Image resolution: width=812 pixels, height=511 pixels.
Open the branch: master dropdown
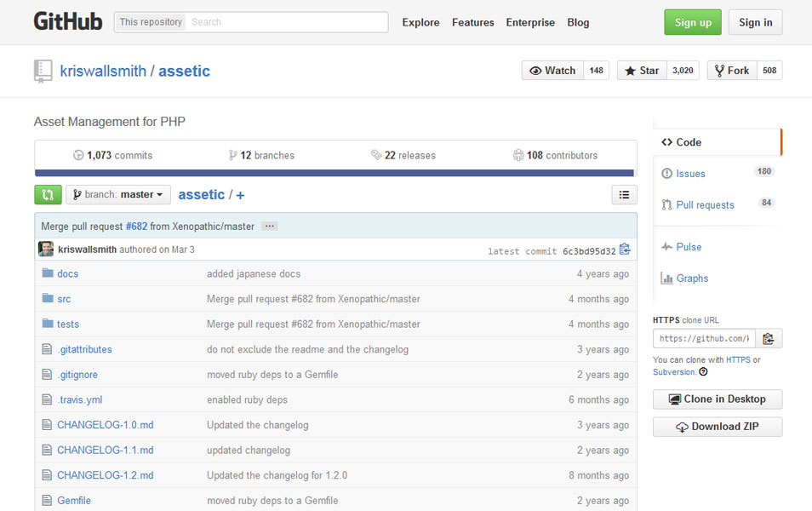point(118,195)
